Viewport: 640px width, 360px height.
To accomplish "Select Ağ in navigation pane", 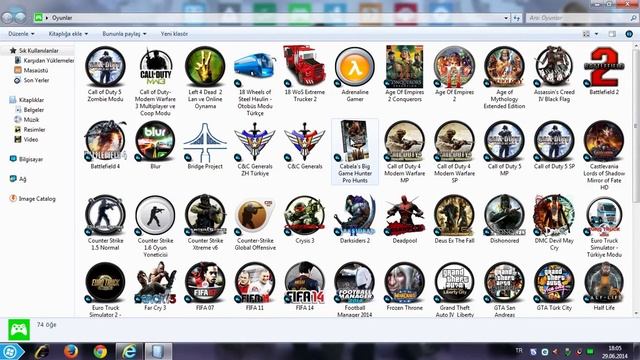I will pos(18,179).
